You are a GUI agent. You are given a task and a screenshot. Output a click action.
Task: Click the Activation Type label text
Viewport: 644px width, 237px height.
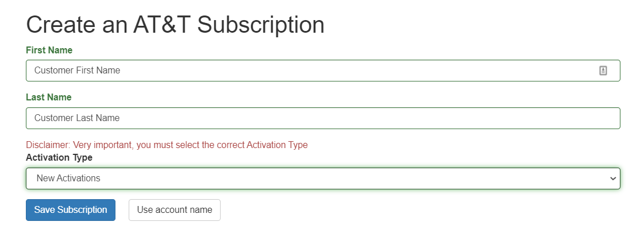click(x=59, y=157)
